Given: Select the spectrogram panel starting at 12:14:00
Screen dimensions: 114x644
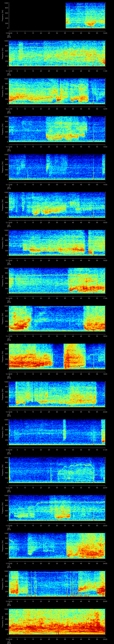Looking at the screenshot, I should pyautogui.click(x=57, y=205).
